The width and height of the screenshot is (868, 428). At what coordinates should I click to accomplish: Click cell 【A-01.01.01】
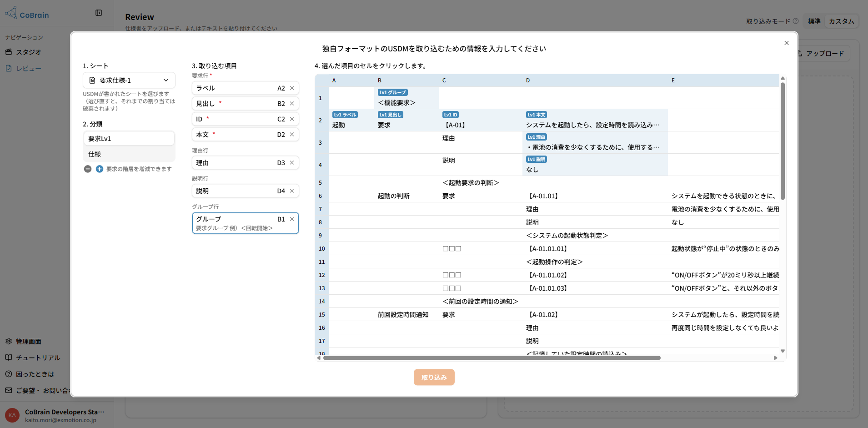click(595, 249)
